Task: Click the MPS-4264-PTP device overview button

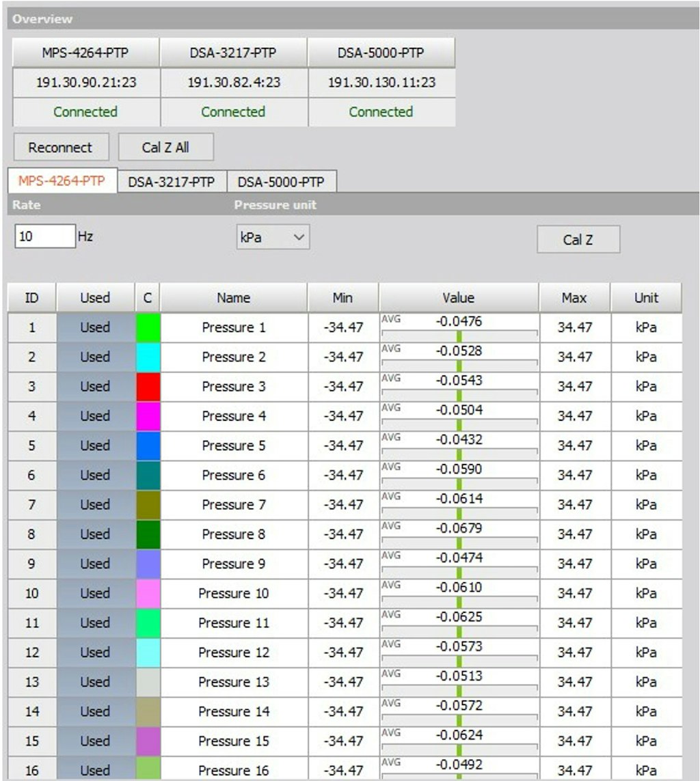Action: pyautogui.click(x=85, y=53)
